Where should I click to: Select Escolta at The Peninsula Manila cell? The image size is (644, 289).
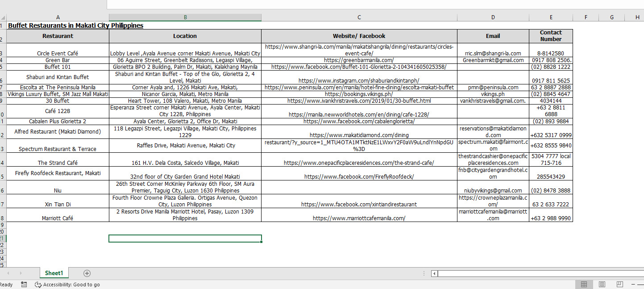[58, 88]
